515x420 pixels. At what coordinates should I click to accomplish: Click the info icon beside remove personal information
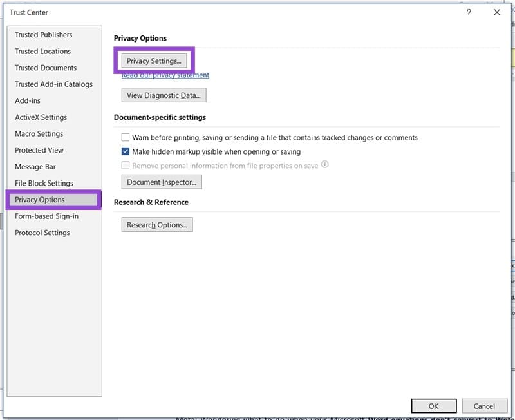325,166
